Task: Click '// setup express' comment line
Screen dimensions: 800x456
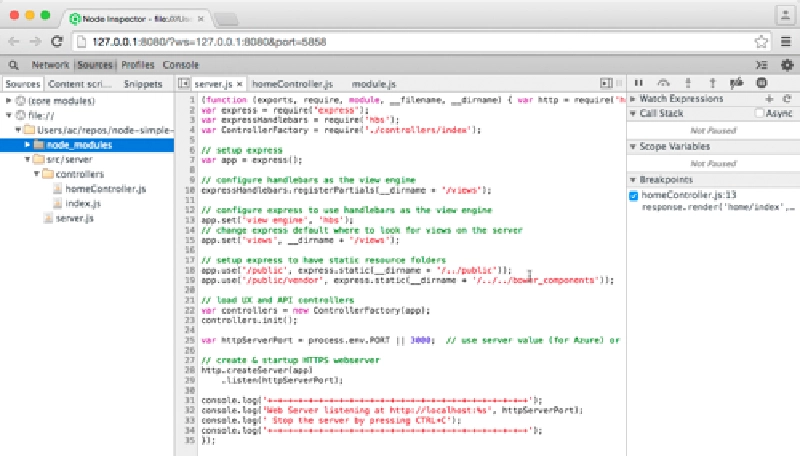Action: pos(242,150)
